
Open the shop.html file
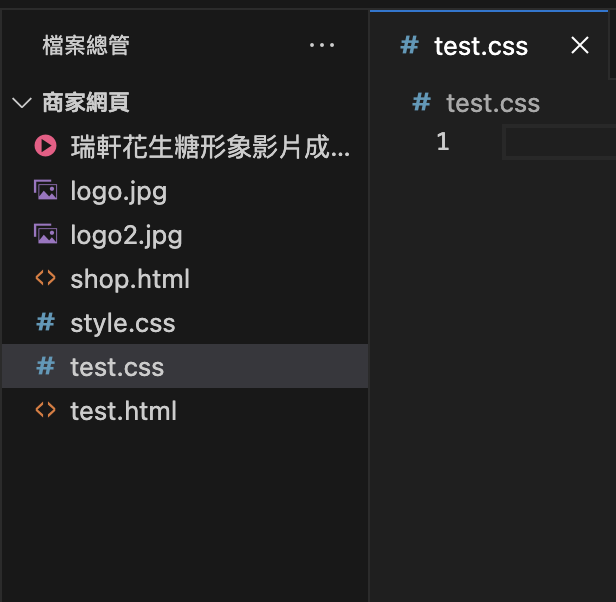click(130, 279)
